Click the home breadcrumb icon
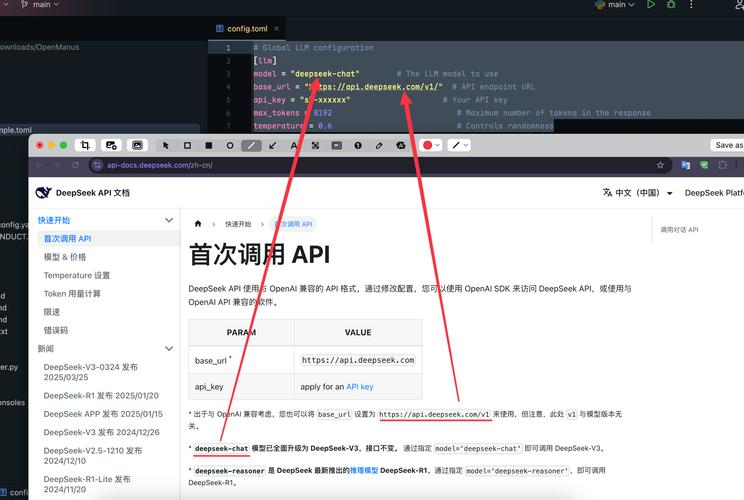This screenshot has height=500, width=744. coord(198,224)
